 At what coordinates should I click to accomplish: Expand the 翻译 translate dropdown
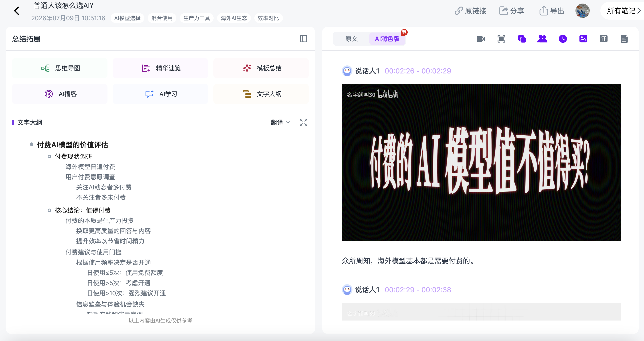tap(280, 122)
